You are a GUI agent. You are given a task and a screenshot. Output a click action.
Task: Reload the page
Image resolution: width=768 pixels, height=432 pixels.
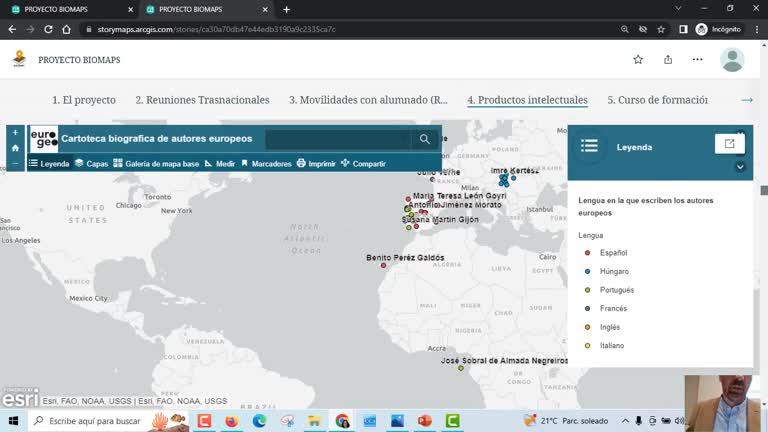(48, 29)
